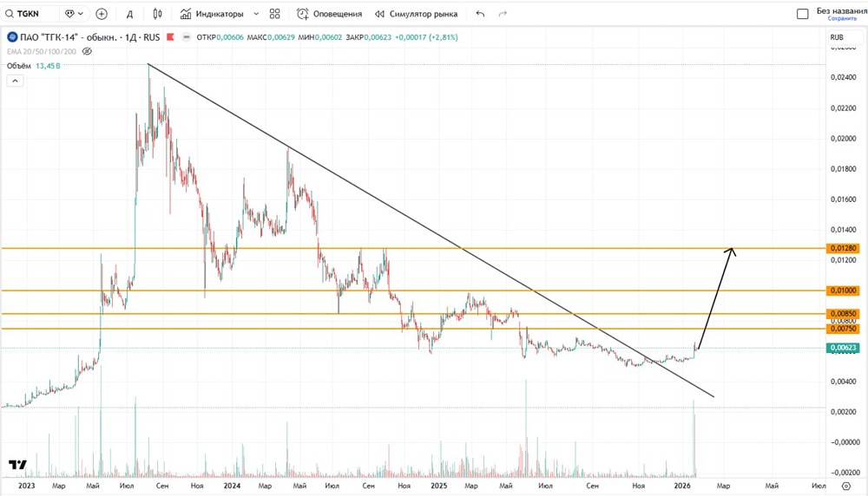Select the 0,01000 orange price label
Image resolution: width=868 pixels, height=496 pixels.
843,290
